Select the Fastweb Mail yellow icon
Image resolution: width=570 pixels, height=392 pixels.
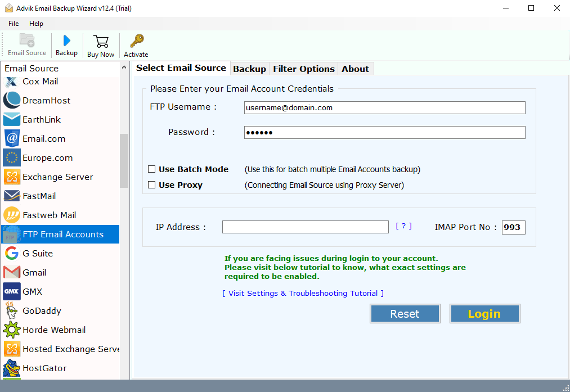tap(12, 215)
